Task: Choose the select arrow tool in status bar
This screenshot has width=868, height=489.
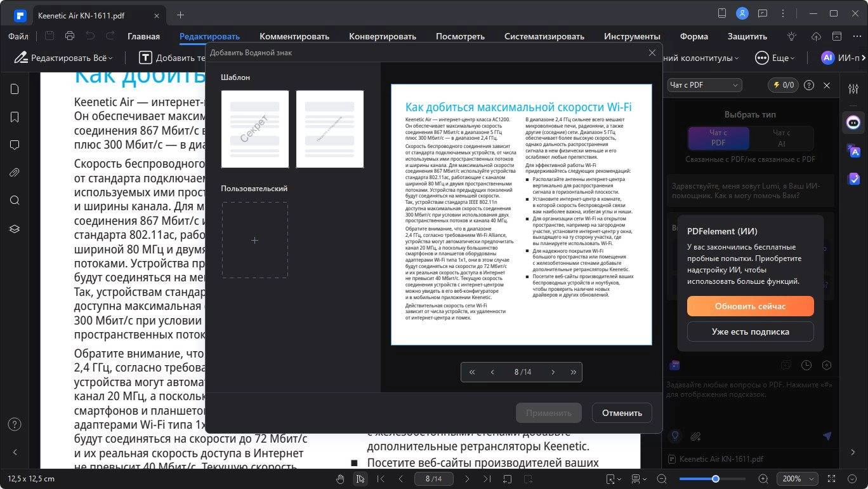Action: click(x=360, y=478)
